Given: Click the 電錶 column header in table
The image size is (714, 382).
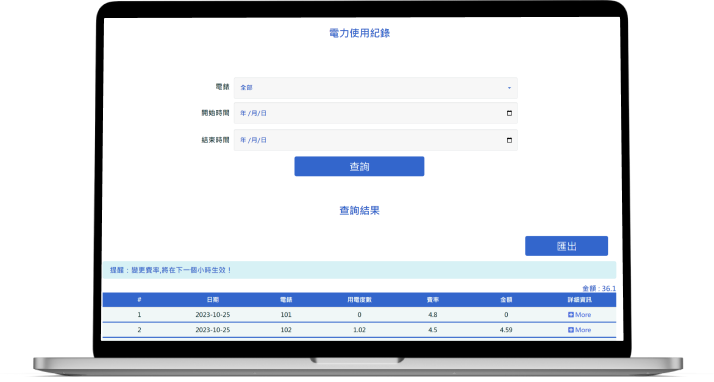Looking at the screenshot, I should pyautogui.click(x=286, y=300).
